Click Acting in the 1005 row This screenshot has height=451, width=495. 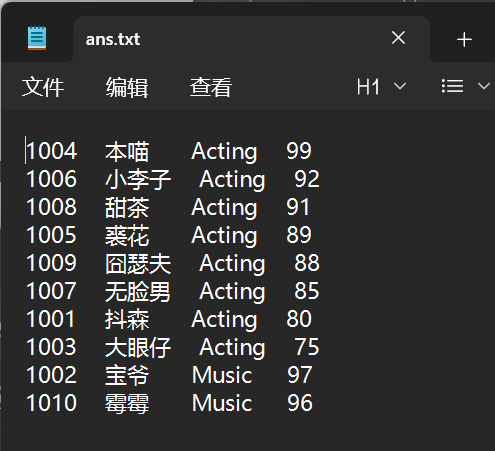click(224, 236)
